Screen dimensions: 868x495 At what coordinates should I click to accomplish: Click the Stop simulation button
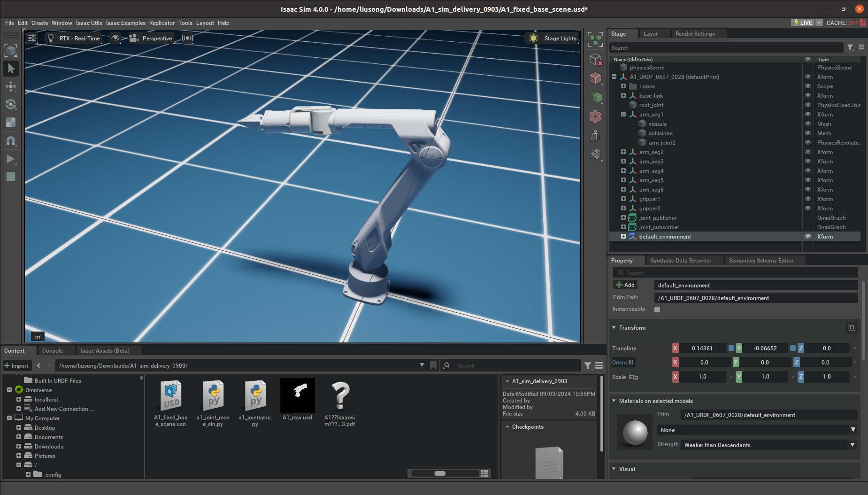10,177
